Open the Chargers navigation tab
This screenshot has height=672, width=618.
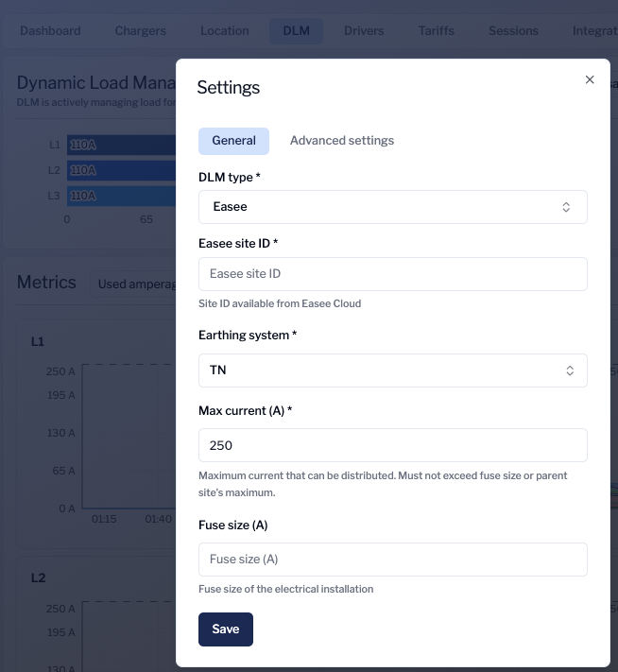[x=140, y=31]
